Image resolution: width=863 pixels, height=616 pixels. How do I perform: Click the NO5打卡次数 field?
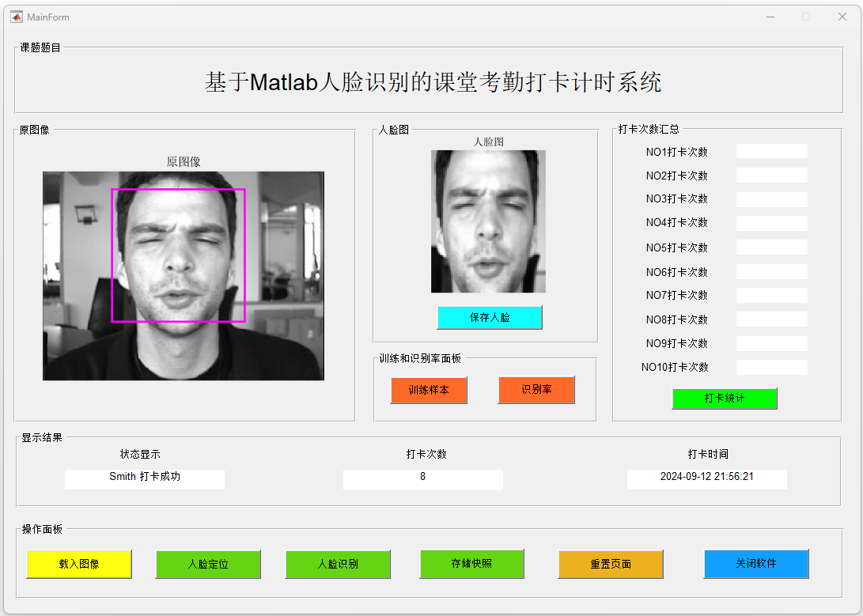[x=771, y=247]
